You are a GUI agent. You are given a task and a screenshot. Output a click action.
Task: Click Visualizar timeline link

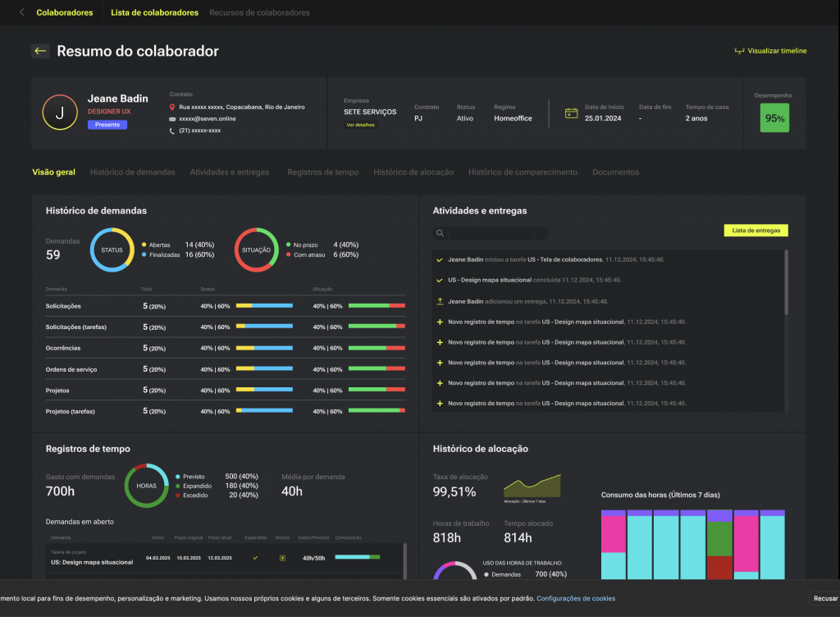click(777, 51)
